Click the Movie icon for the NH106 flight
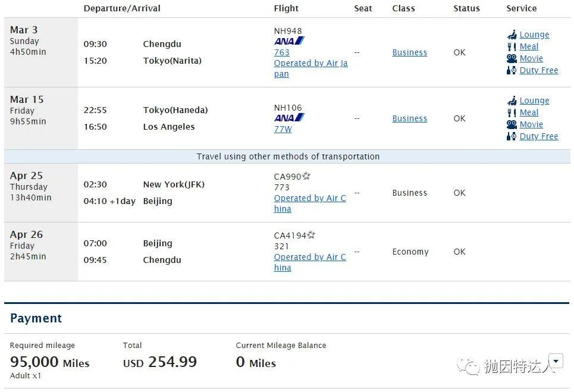Viewport: 574px width, 392px height. [x=512, y=124]
